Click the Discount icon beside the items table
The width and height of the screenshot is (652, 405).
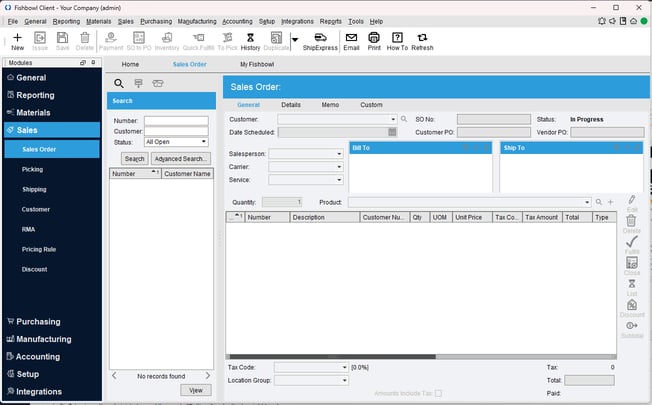(x=632, y=305)
